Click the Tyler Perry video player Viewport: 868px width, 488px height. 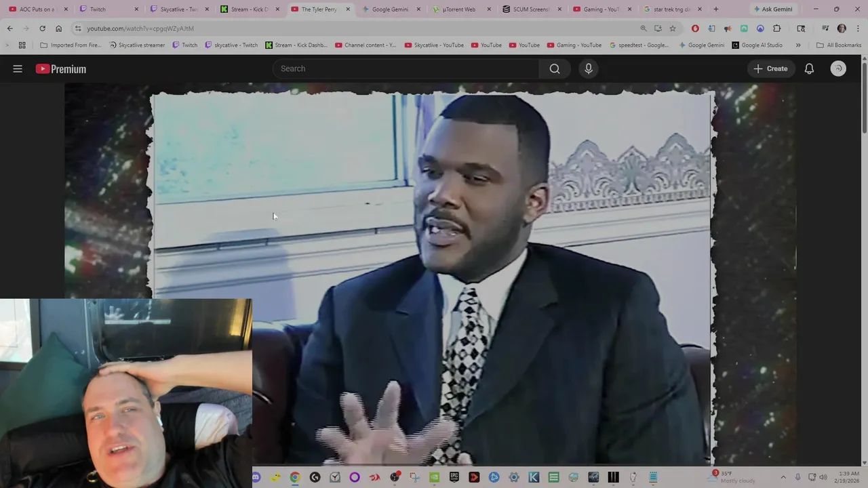click(x=432, y=274)
